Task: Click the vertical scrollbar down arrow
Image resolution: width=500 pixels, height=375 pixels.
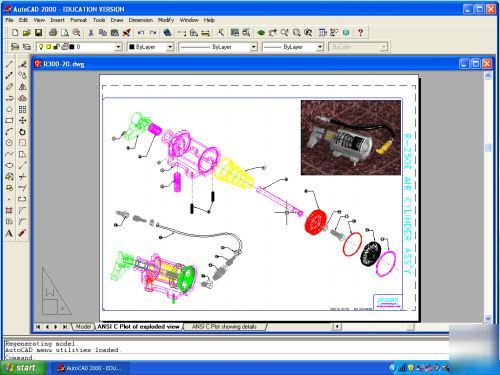Action: (x=488, y=318)
